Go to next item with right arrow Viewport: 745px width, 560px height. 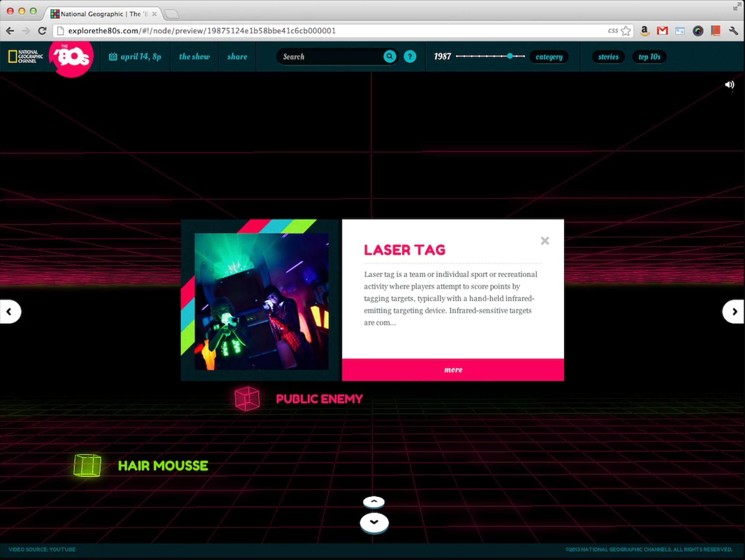click(x=734, y=311)
